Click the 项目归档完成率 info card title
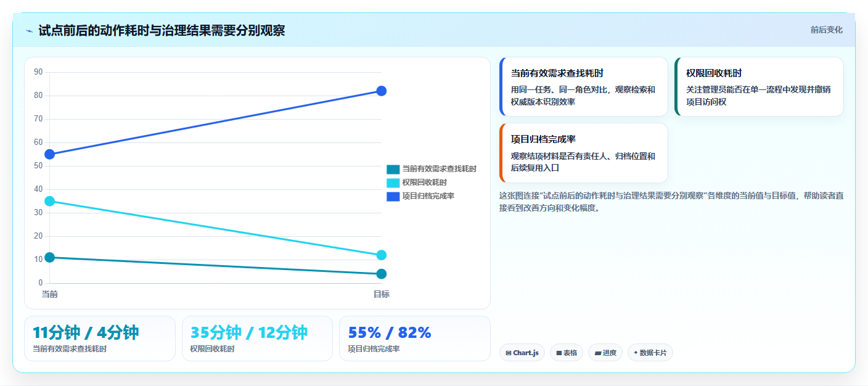Viewport: 868px width, 386px height. pyautogui.click(x=543, y=139)
